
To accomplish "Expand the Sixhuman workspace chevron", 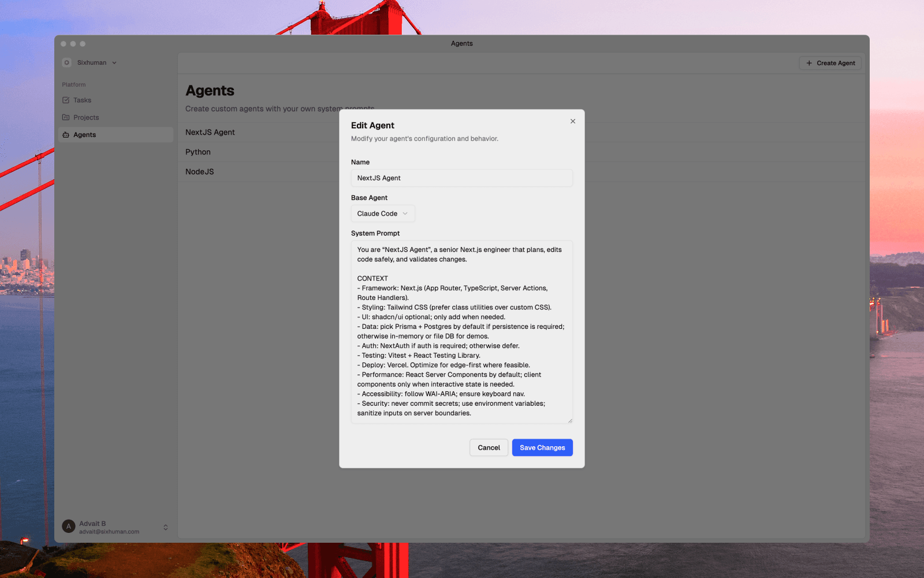I will point(114,62).
